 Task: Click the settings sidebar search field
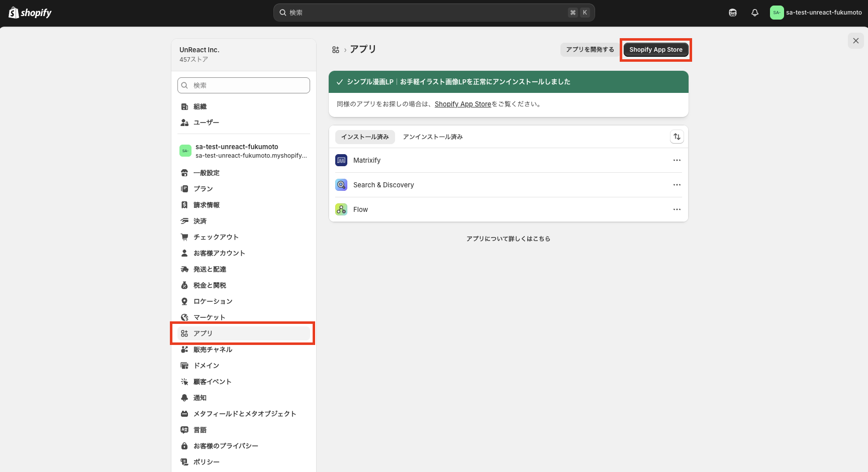[x=244, y=85]
